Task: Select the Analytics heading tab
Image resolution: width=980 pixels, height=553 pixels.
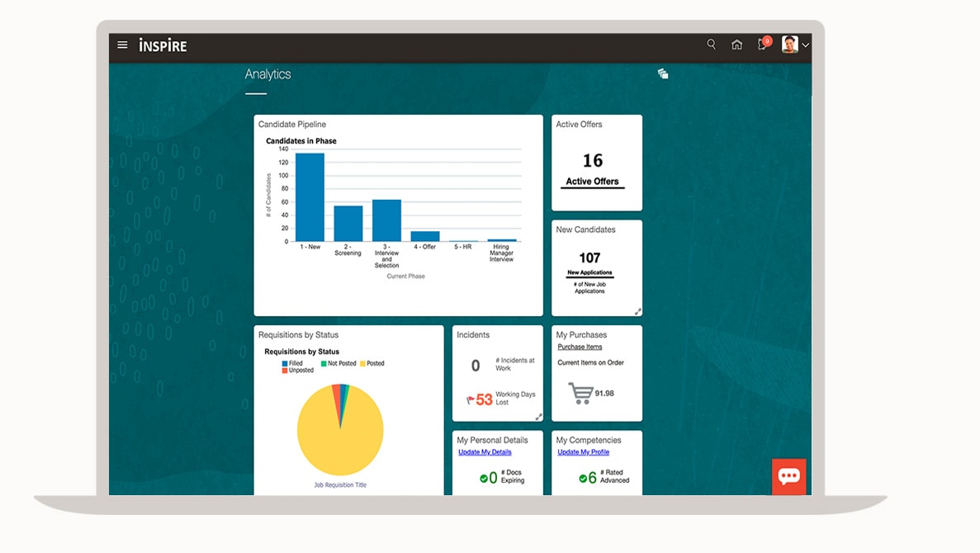Action: pos(267,74)
